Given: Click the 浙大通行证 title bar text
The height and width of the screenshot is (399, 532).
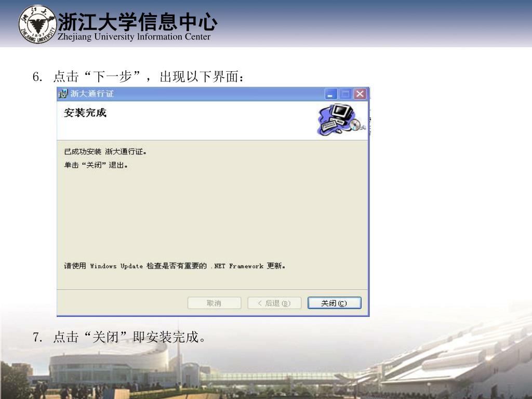Looking at the screenshot, I should 92,94.
